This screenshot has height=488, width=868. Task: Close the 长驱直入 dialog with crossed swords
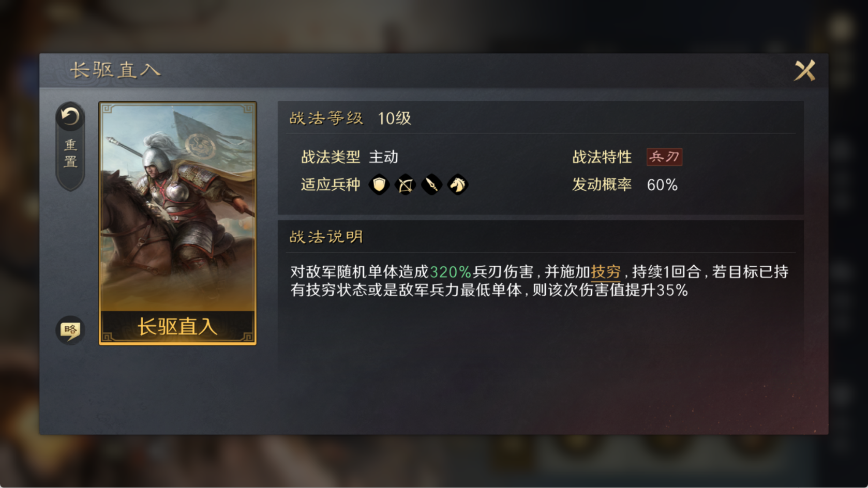coord(805,71)
